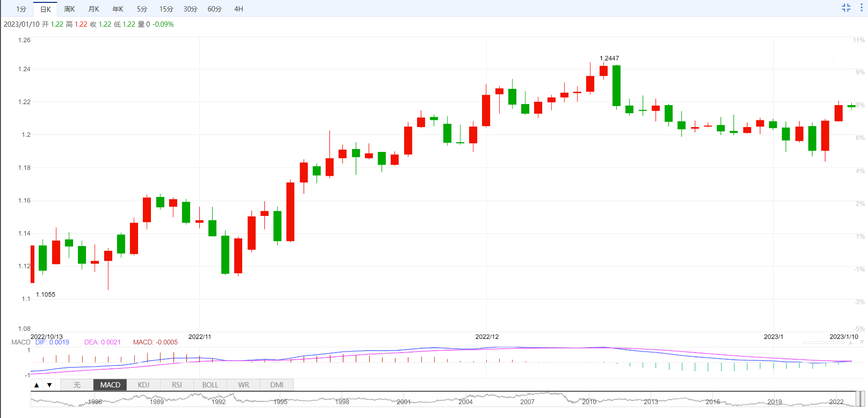868x418 pixels.
Task: Enable the KDJ indicator
Action: coord(143,385)
